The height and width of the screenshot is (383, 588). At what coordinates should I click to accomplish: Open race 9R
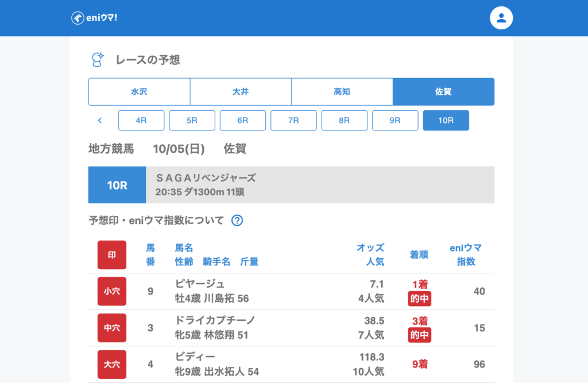(395, 121)
